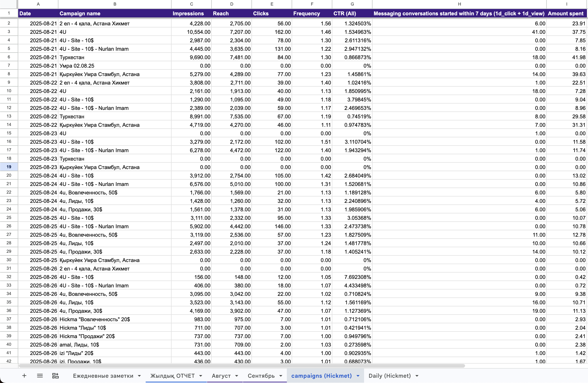
Task: Add a new sheet with plus icon
Action: pyautogui.click(x=24, y=376)
